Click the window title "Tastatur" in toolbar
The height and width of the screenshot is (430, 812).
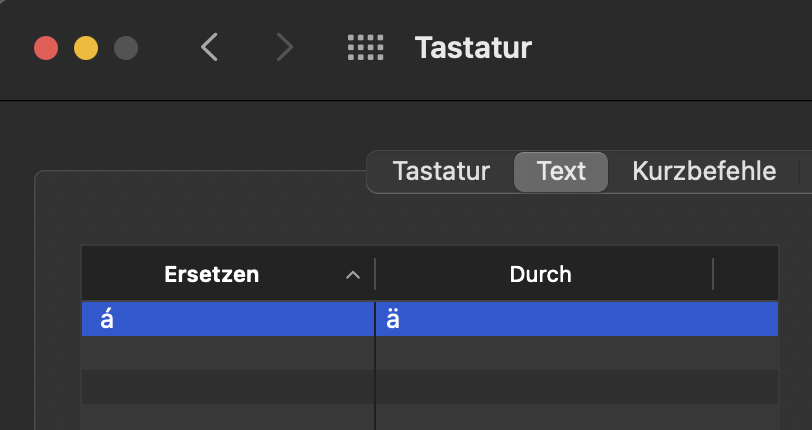point(473,47)
